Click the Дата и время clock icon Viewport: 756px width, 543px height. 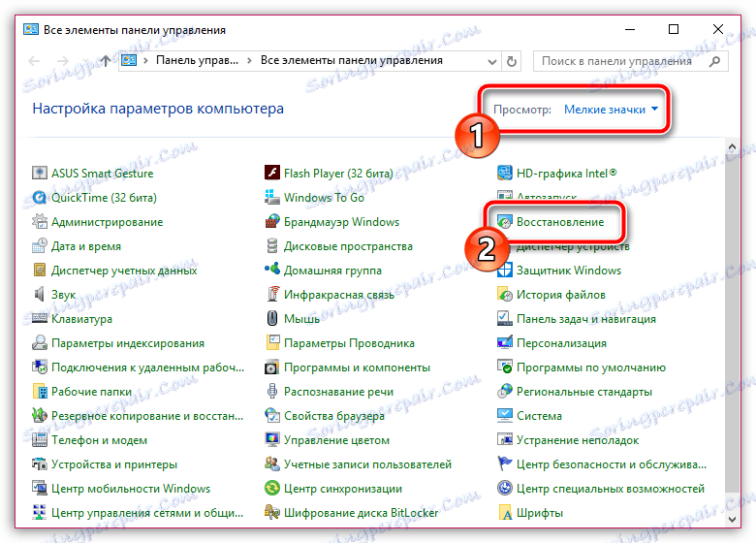[39, 246]
